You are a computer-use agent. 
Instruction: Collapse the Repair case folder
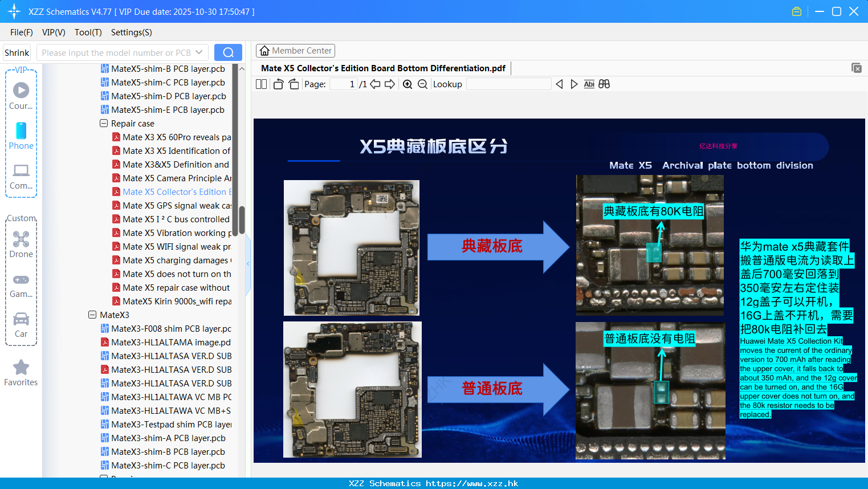tap(104, 123)
